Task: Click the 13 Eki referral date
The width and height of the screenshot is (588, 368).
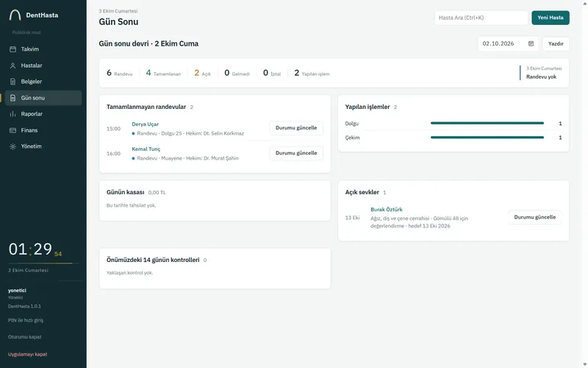Action: (353, 218)
